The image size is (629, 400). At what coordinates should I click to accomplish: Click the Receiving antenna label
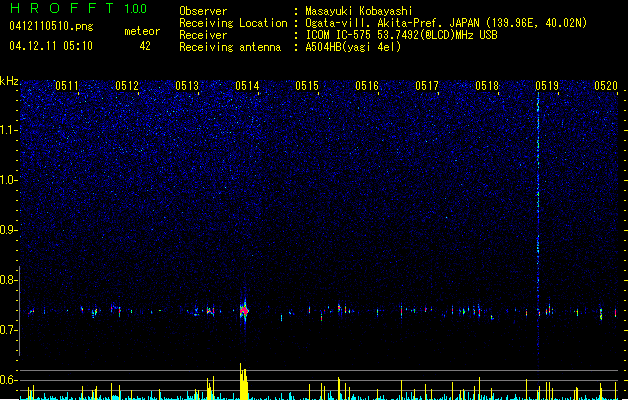(x=230, y=47)
